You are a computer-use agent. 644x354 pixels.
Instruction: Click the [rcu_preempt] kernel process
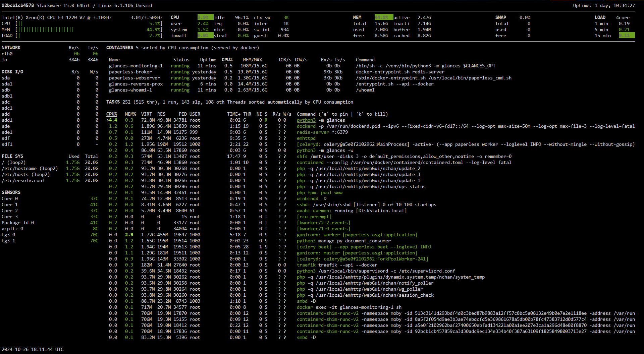point(314,217)
